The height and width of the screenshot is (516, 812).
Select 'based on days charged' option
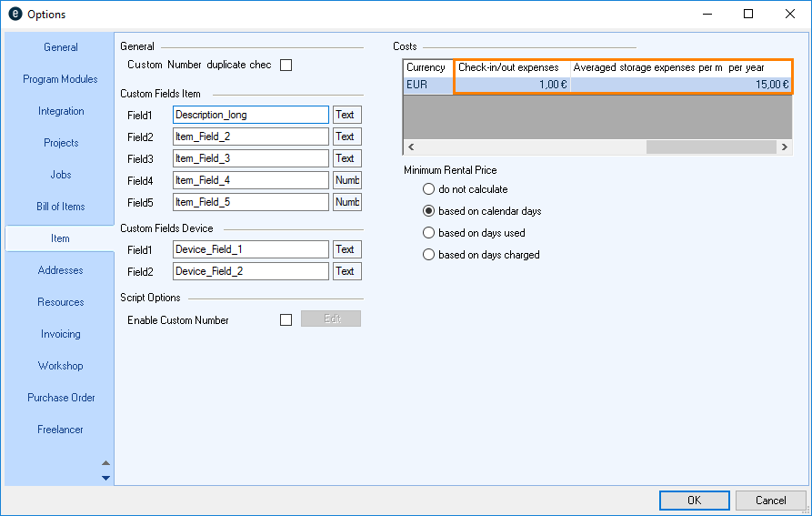tap(429, 255)
